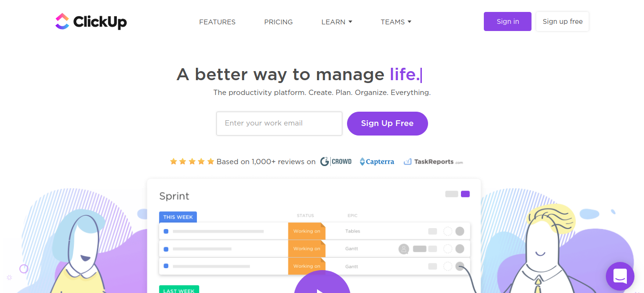Collapse the THIS WEEK group
This screenshot has width=644, height=293.
click(178, 217)
